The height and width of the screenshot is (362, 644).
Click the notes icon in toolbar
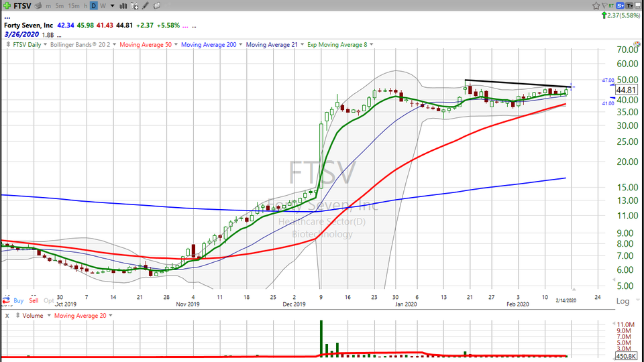tap(156, 6)
